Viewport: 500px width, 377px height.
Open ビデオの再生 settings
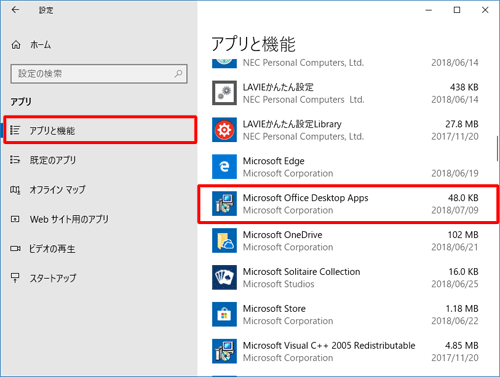point(99,249)
